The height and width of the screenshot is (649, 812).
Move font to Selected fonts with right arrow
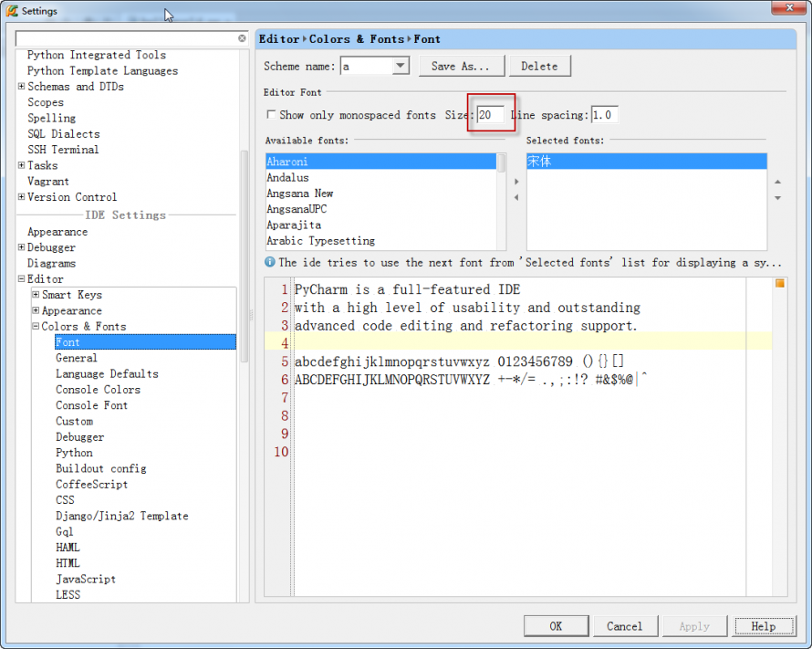(x=516, y=182)
